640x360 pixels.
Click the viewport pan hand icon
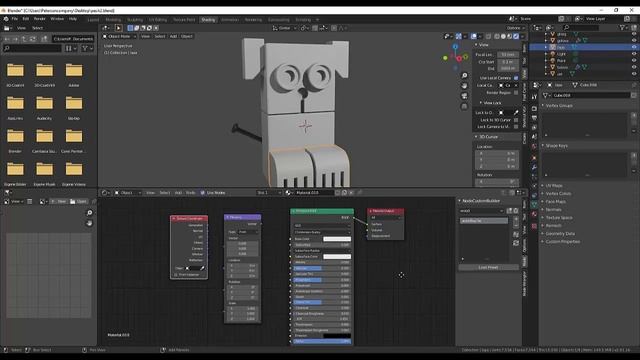pos(464,86)
